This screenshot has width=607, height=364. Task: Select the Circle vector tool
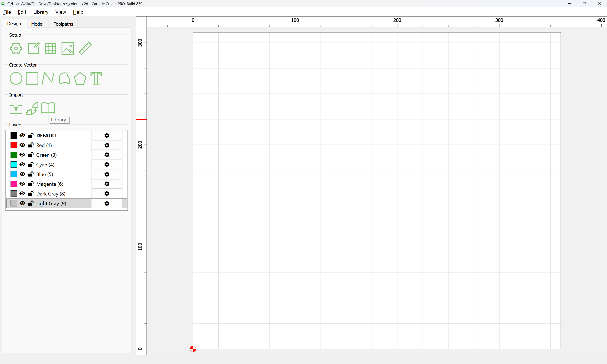tap(16, 79)
